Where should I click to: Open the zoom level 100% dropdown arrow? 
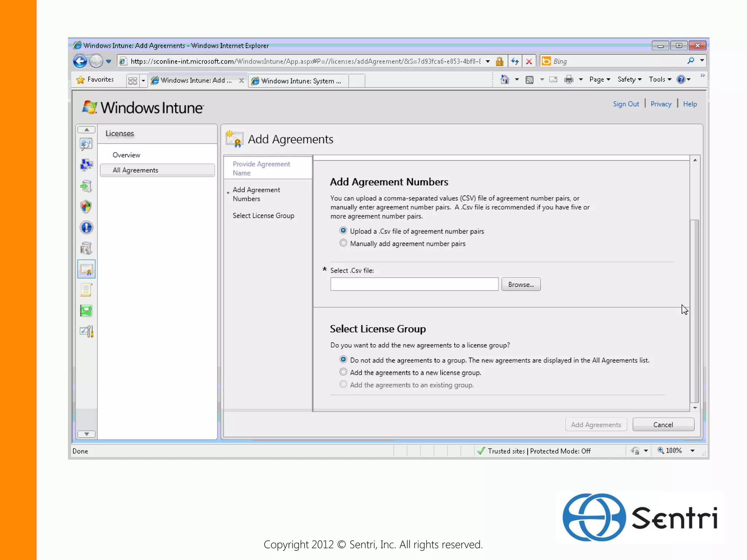(692, 451)
